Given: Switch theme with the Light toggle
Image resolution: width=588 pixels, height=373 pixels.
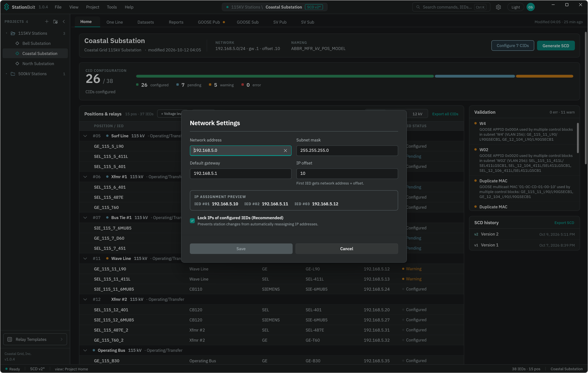Looking at the screenshot, I should 515,7.
